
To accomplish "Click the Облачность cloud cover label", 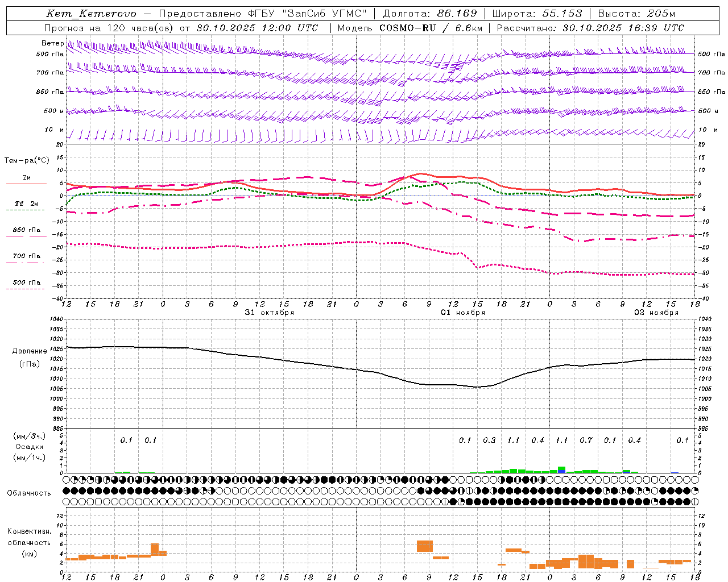I will pos(29,493).
